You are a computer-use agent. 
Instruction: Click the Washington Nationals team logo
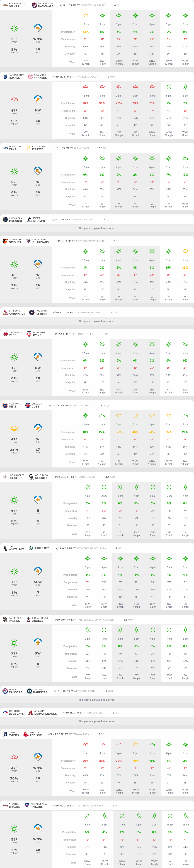tap(34, 5)
